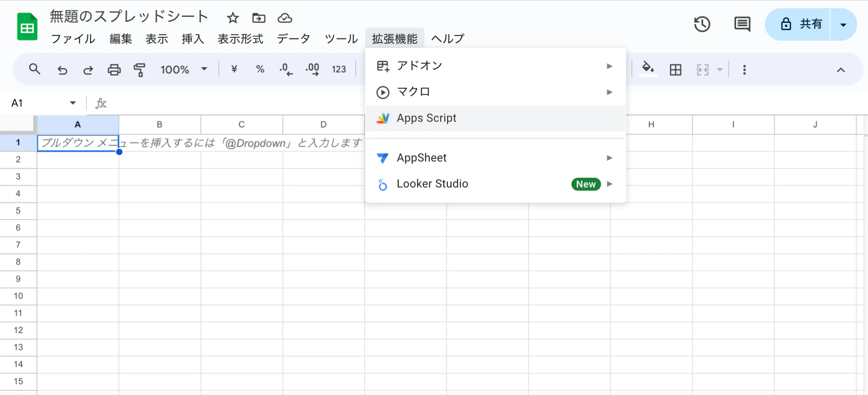The image size is (868, 395).
Task: Open Apps Script from the menu
Action: click(495, 118)
